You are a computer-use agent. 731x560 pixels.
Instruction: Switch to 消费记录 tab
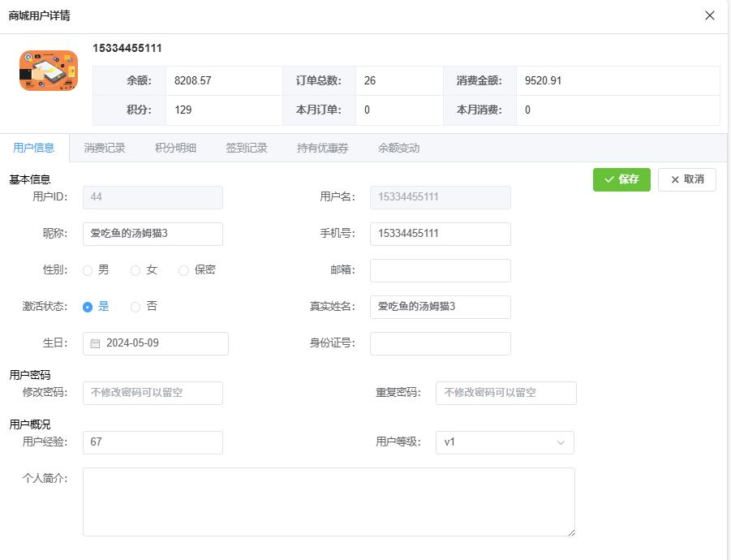pos(105,148)
